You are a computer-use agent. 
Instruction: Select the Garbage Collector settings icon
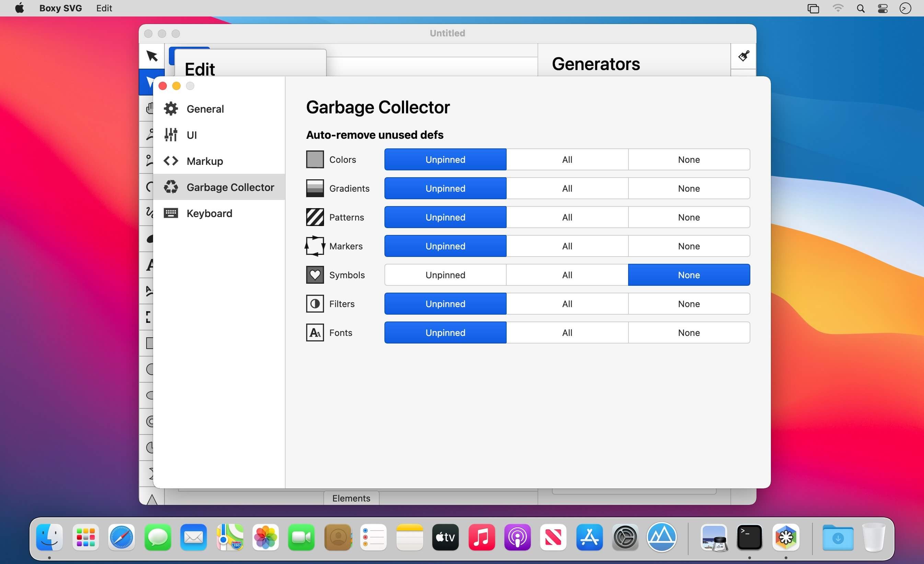[x=171, y=187]
